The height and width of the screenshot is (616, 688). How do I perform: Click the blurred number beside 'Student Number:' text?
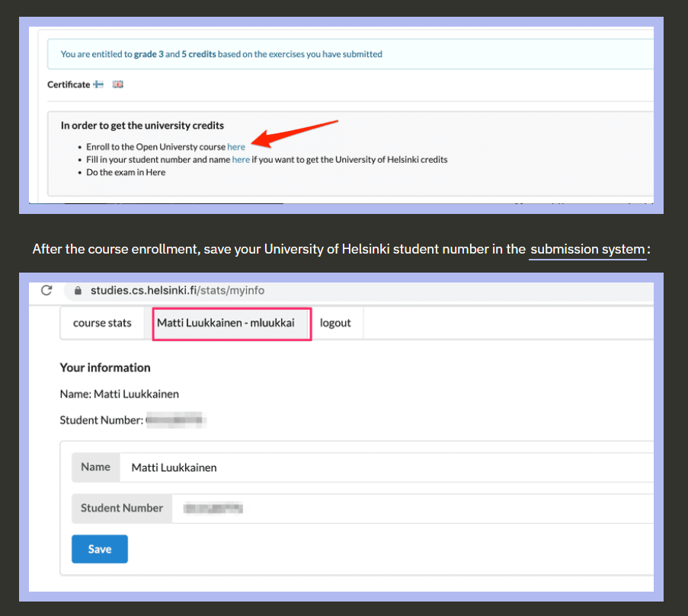pyautogui.click(x=176, y=420)
